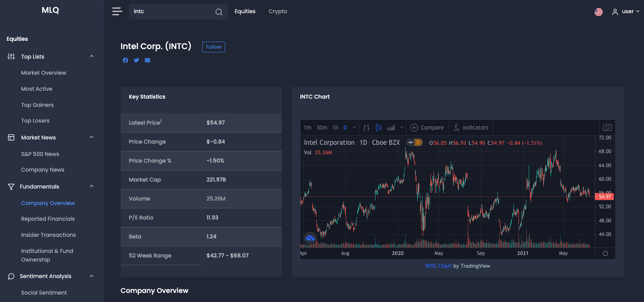Click the Compare button label
Image resolution: width=644 pixels, height=302 pixels.
click(432, 127)
